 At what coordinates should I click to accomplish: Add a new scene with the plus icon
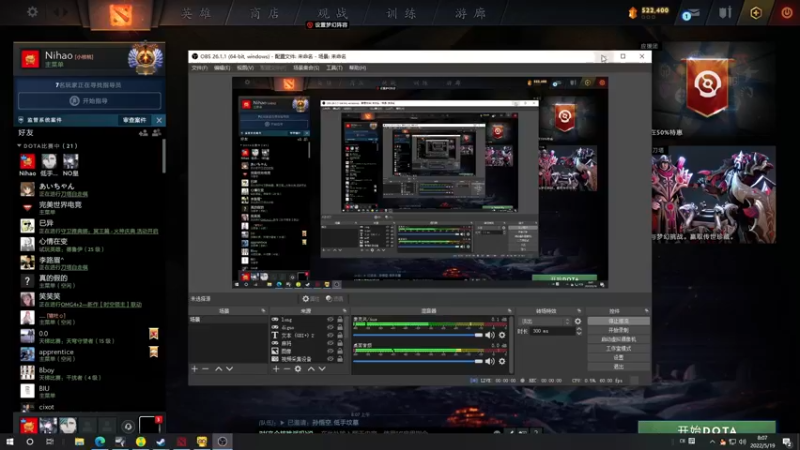[x=194, y=368]
